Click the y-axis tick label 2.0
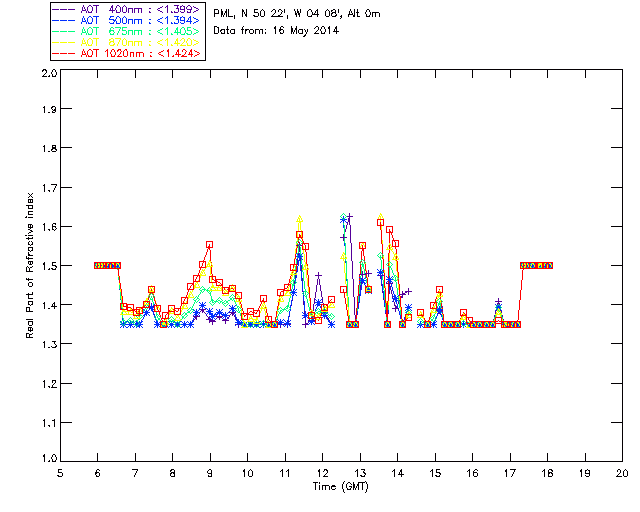This screenshot has height=512, width=640. point(49,73)
